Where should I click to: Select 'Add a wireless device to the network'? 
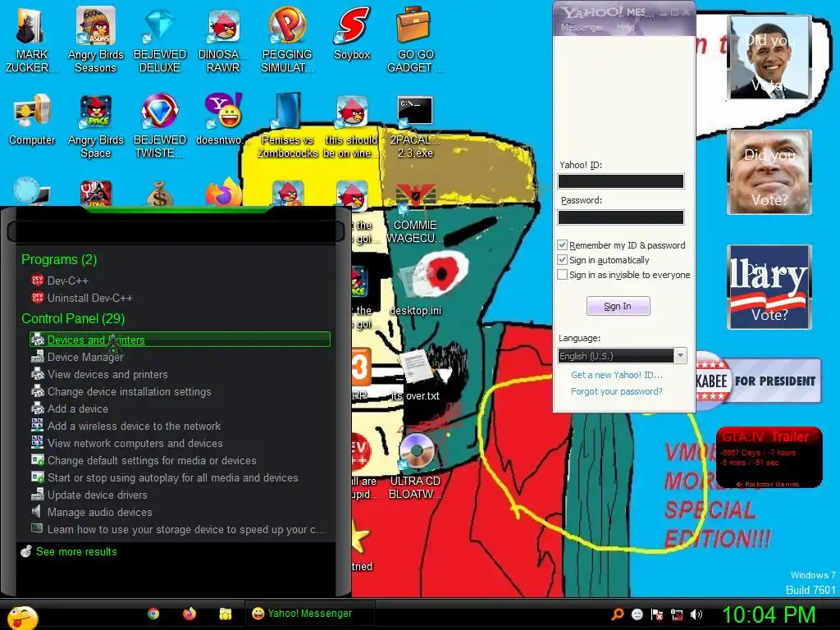(180, 426)
